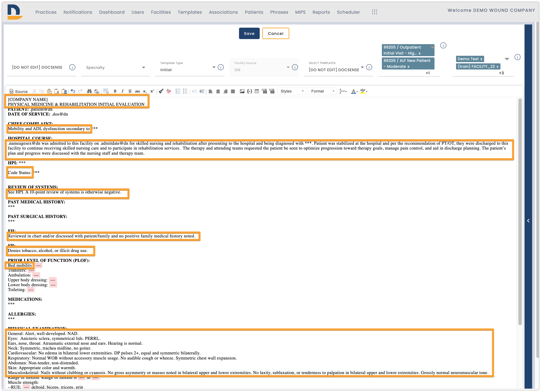Remove the 99205 Outpatient Initial Visit chip
541x392 pixels.
point(419,53)
